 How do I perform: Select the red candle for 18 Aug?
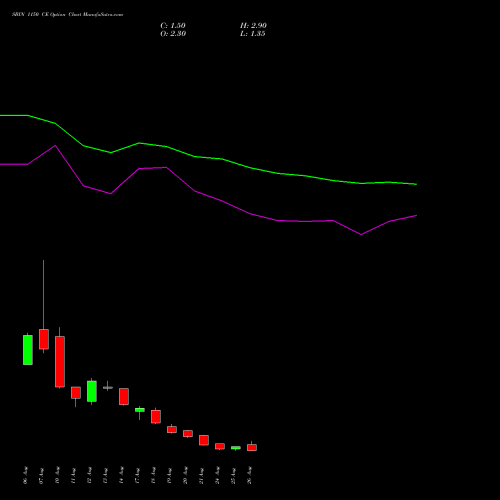pyautogui.click(x=156, y=417)
